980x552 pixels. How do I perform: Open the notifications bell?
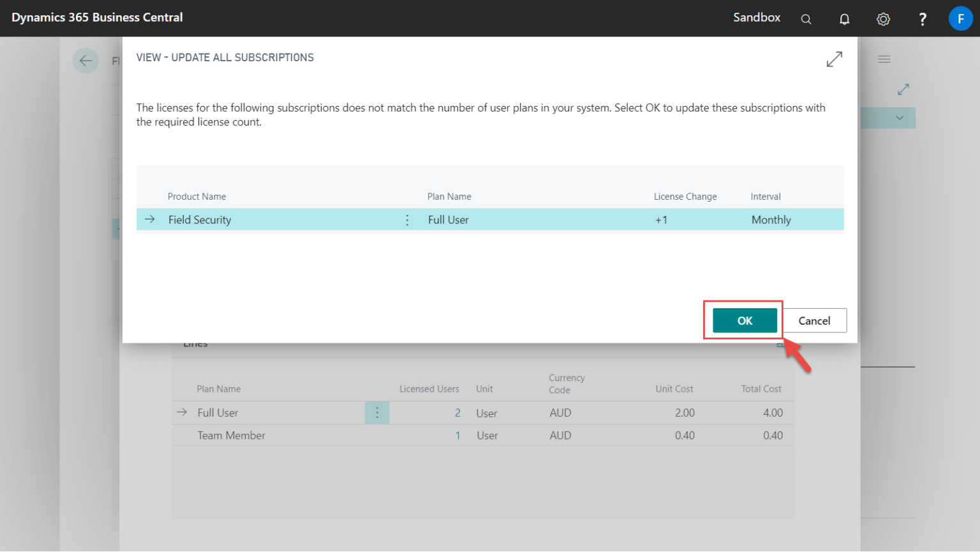pyautogui.click(x=844, y=19)
